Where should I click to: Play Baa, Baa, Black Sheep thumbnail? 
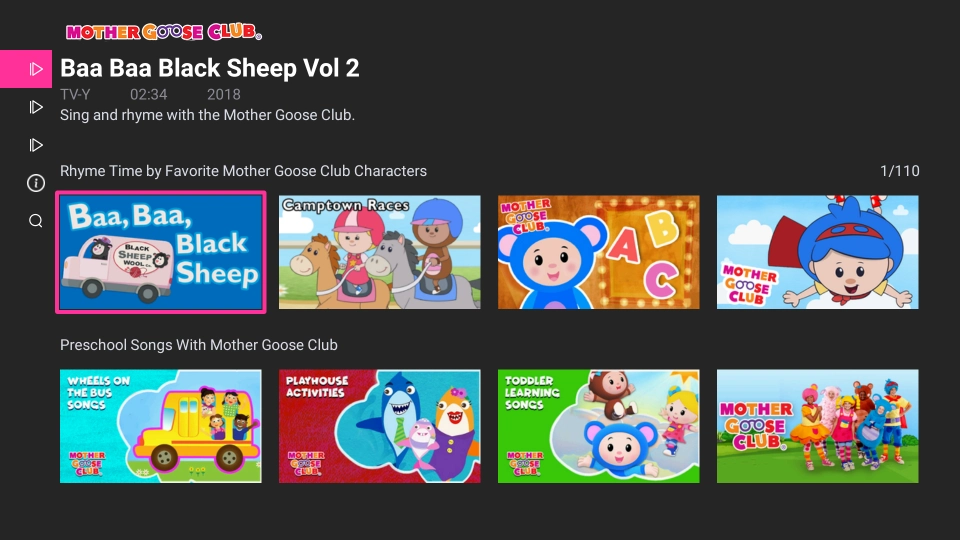point(161,252)
